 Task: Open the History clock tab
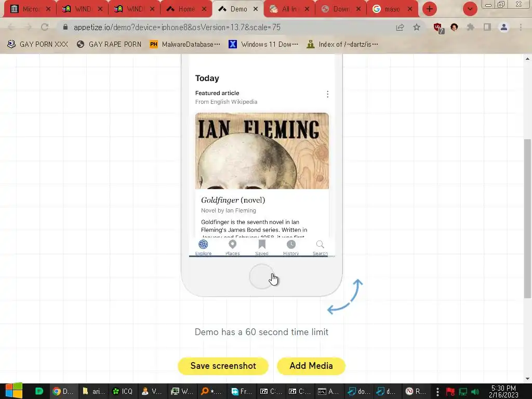[291, 247]
